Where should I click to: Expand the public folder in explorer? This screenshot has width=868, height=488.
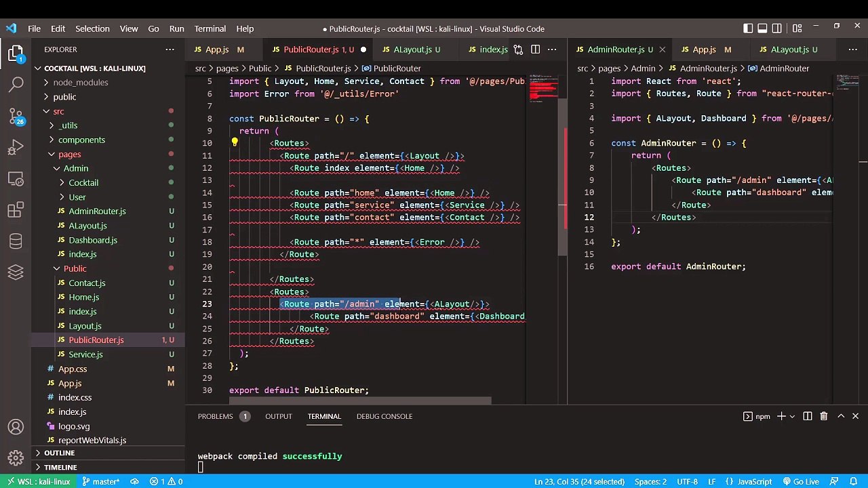64,97
